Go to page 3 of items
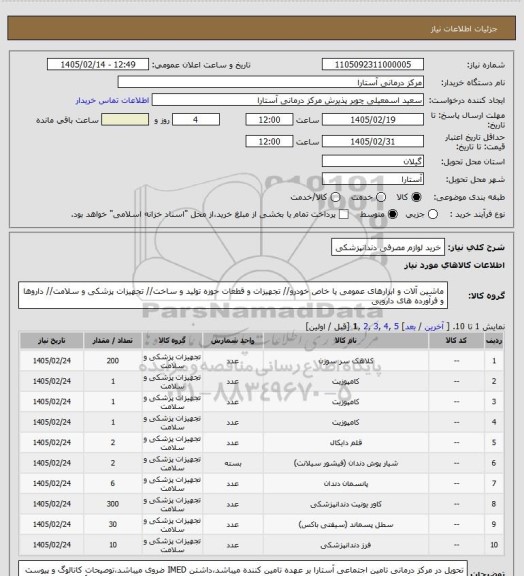The height and width of the screenshot is (576, 524). pyautogui.click(x=376, y=326)
